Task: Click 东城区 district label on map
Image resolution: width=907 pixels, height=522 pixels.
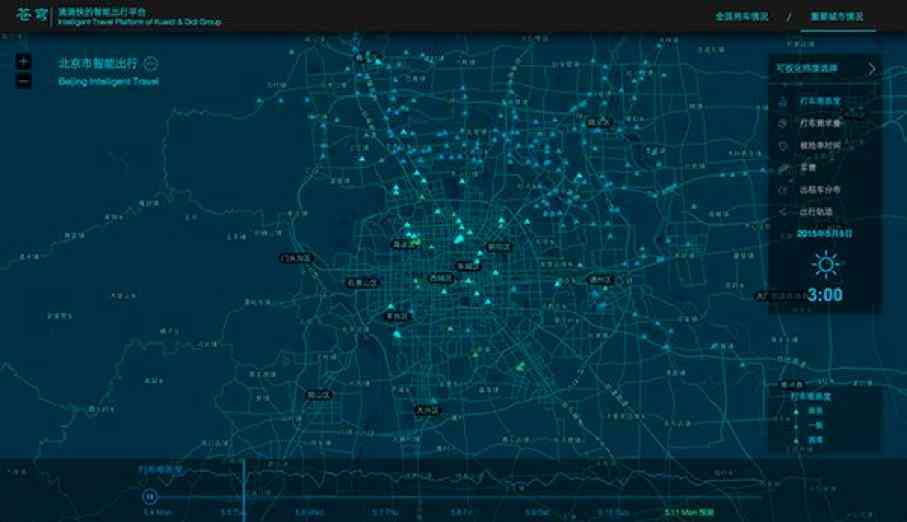Action: 468,266
